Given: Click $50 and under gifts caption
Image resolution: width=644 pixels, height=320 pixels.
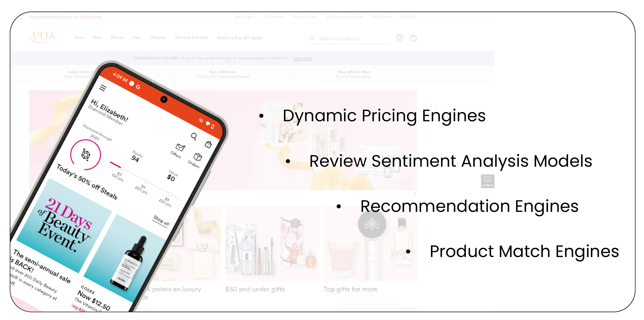Looking at the screenshot, I should click(255, 289).
